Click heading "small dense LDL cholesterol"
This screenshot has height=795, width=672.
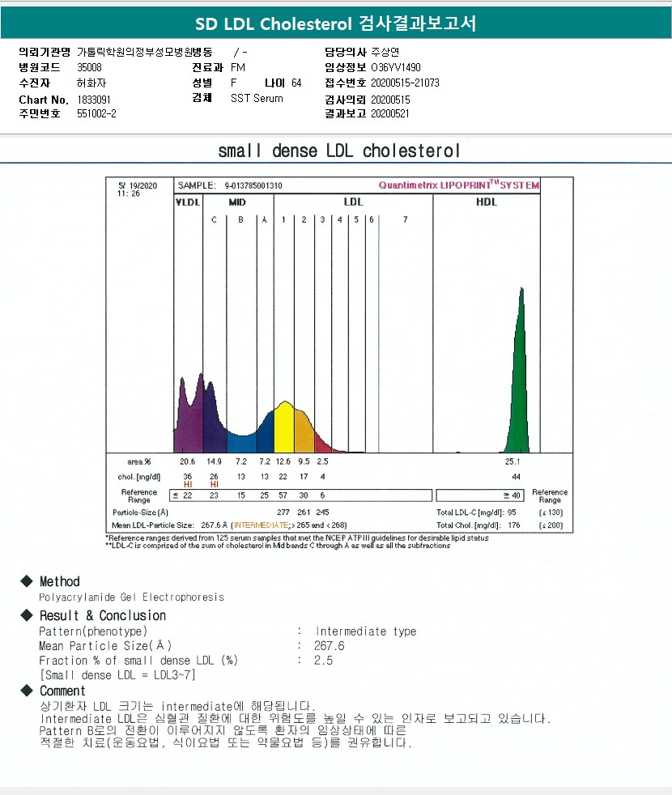coord(338,151)
